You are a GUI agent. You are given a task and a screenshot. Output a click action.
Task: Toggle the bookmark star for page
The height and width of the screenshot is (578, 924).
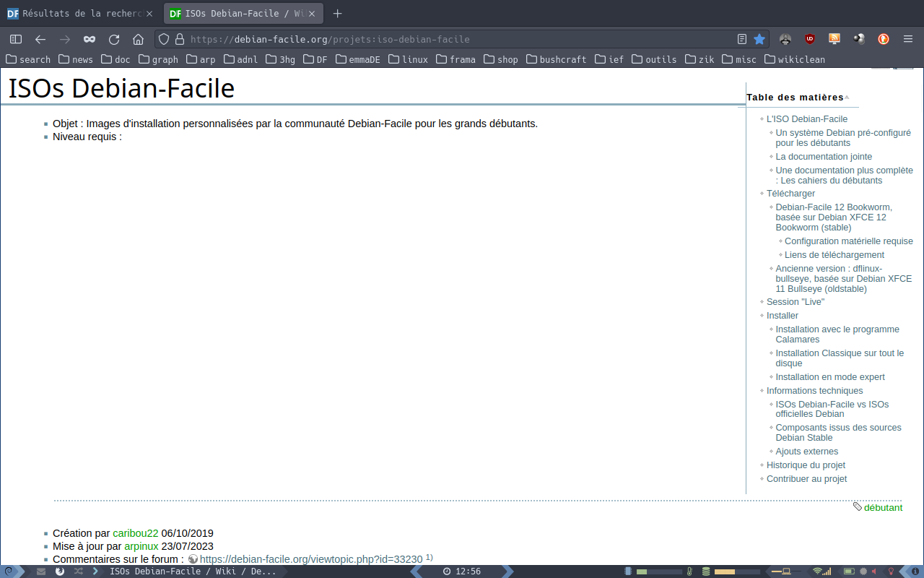tap(759, 39)
